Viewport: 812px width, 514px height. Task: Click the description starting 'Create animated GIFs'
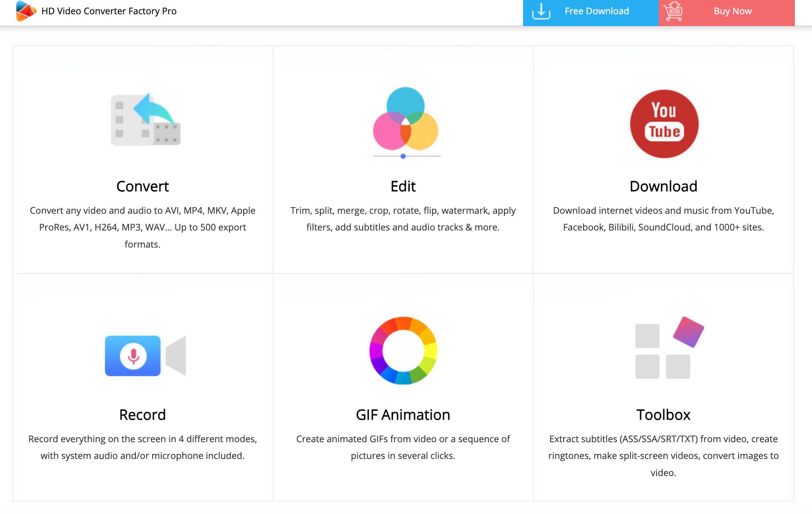403,447
